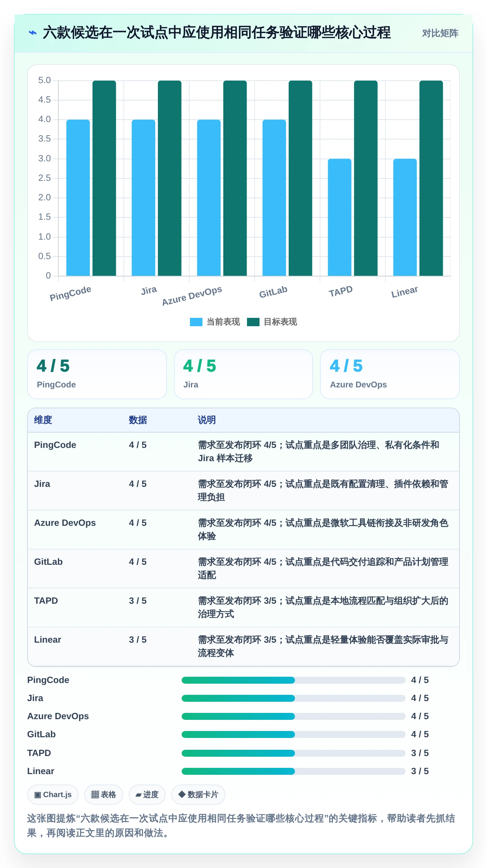Click the TAPD progress bar

point(294,753)
